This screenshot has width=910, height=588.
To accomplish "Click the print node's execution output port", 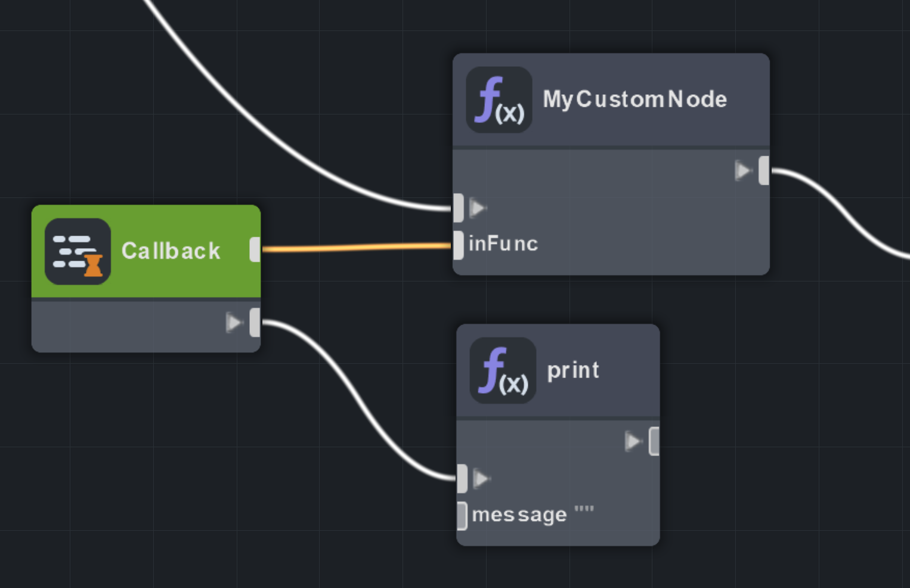I will [x=654, y=441].
